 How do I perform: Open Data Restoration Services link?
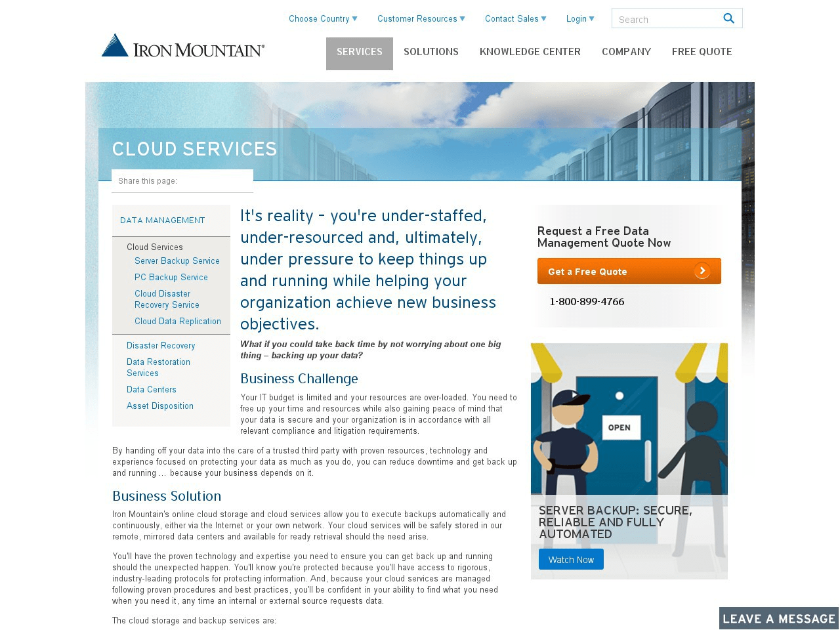point(158,367)
